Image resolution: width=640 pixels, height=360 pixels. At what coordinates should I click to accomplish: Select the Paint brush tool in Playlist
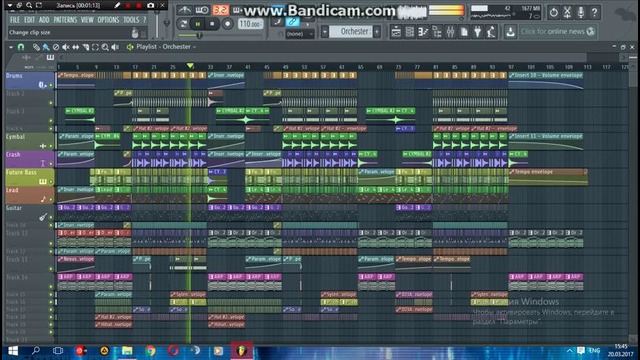(x=46, y=47)
